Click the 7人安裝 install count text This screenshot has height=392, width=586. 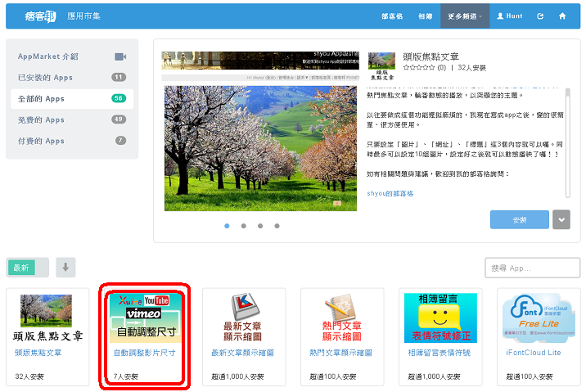(x=126, y=376)
